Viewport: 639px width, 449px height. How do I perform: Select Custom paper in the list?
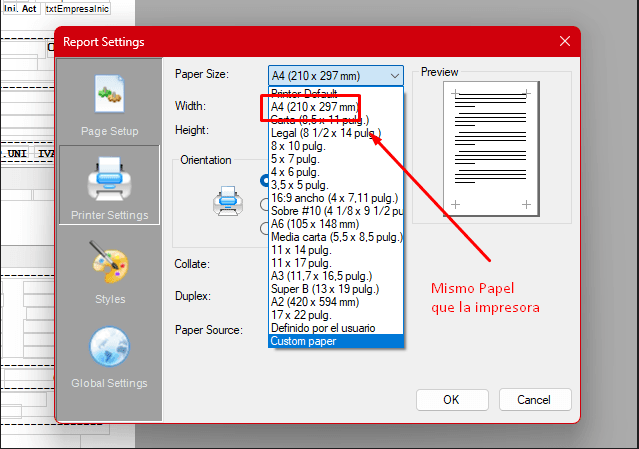pyautogui.click(x=303, y=341)
